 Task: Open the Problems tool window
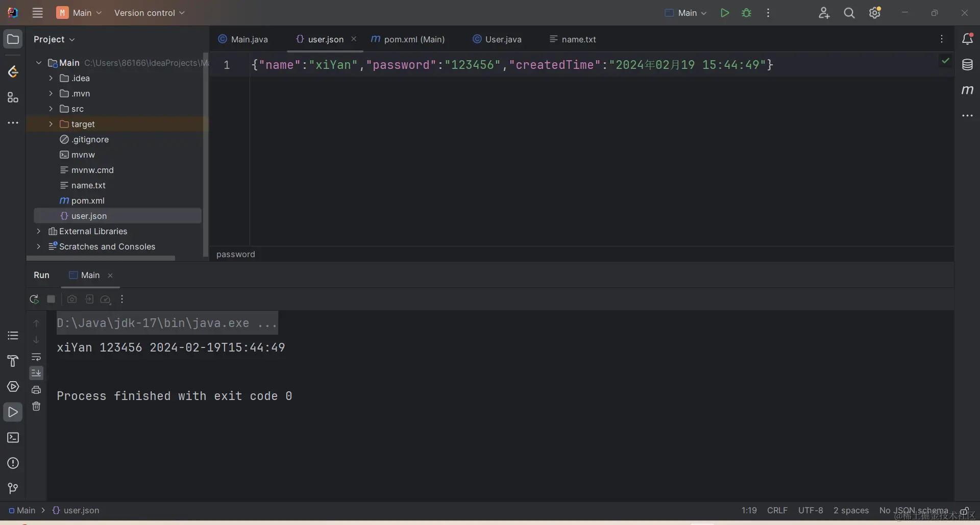tap(13, 463)
